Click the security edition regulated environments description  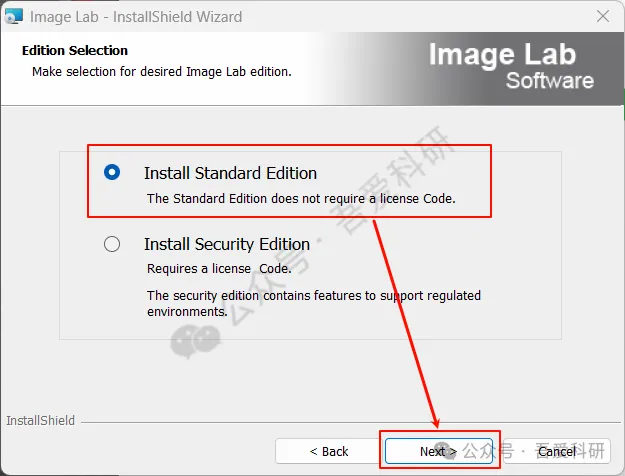click(x=313, y=303)
